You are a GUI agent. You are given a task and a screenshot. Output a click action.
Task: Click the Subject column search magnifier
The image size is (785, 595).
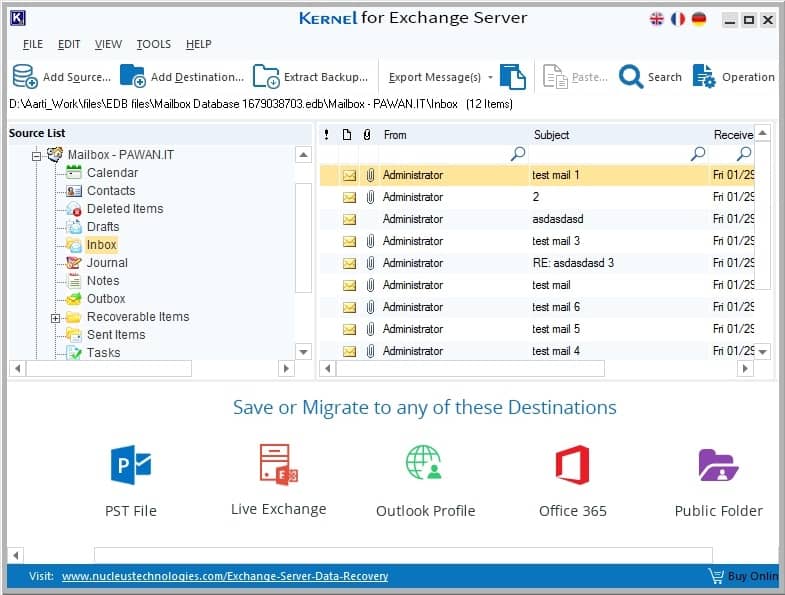[697, 153]
